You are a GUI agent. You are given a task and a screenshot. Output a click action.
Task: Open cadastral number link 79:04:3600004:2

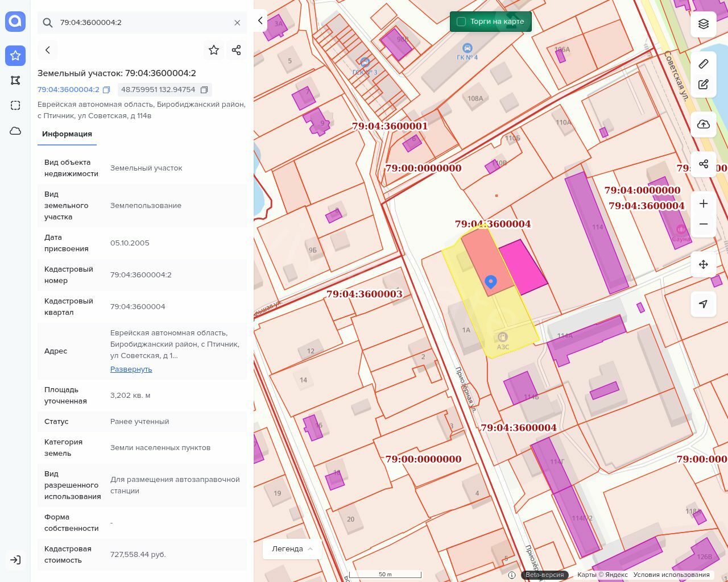pos(68,89)
